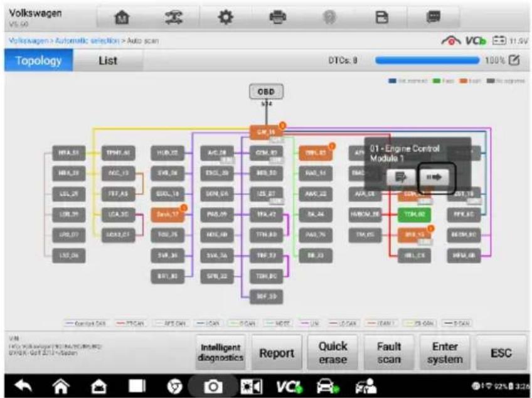This screenshot has height=398, width=532.
Task: Click the Quick erase button
Action: pos(332,353)
